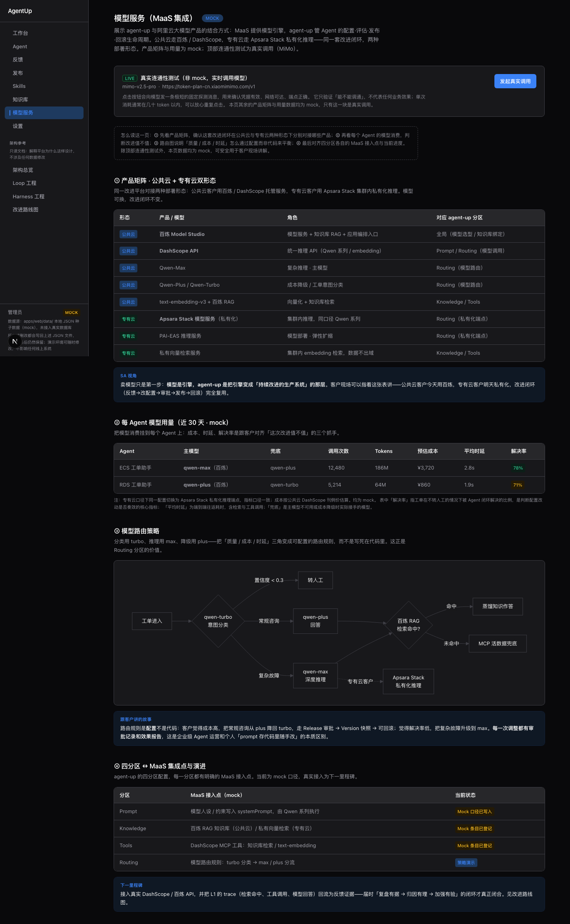Click 专有云 tag on PAI-EAS 推理服务 row

coord(128,336)
